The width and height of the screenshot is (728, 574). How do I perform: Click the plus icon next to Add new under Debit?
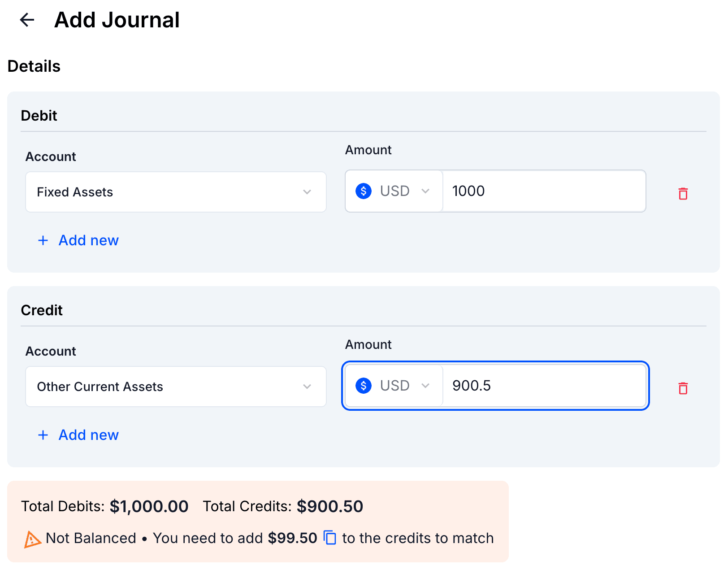[43, 240]
